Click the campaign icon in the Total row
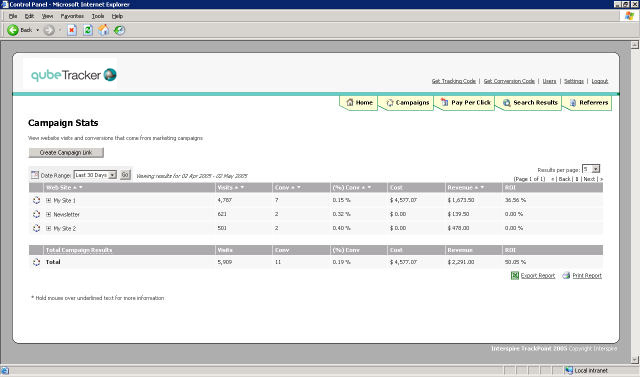The width and height of the screenshot is (640, 377). [36, 262]
